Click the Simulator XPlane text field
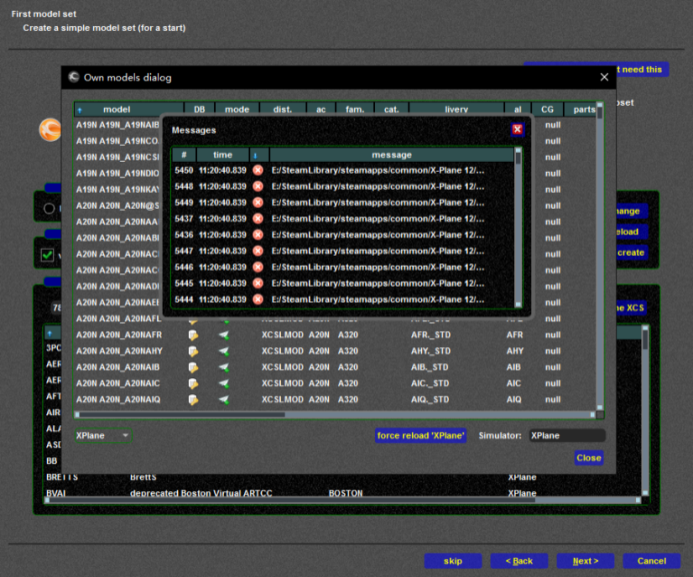 [566, 435]
